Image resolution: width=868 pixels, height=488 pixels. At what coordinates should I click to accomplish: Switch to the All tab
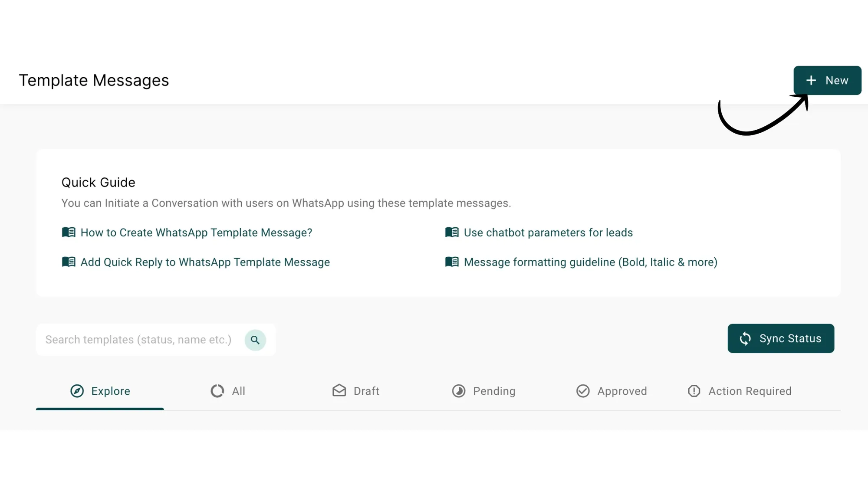click(227, 391)
